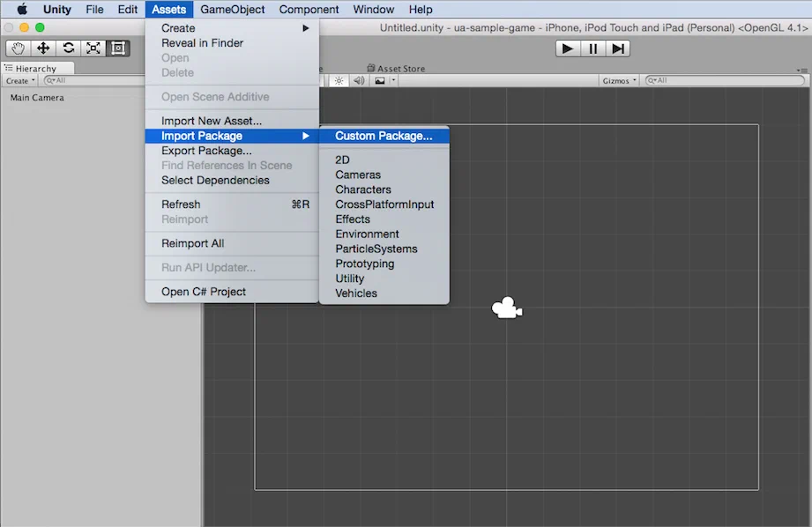
Task: Open the Hierarchy Create dropdown
Action: 20,80
